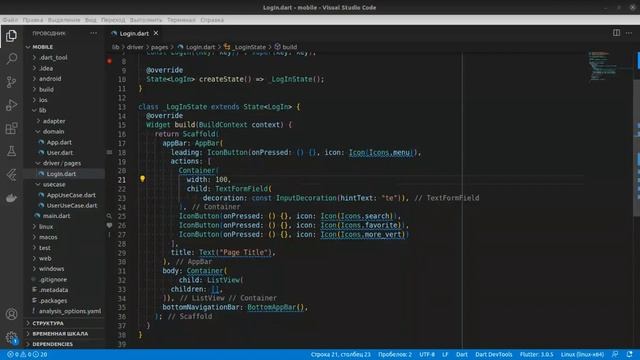Click the favorite heart gutter icon on line 26
The image size is (640, 360).
[109, 225]
